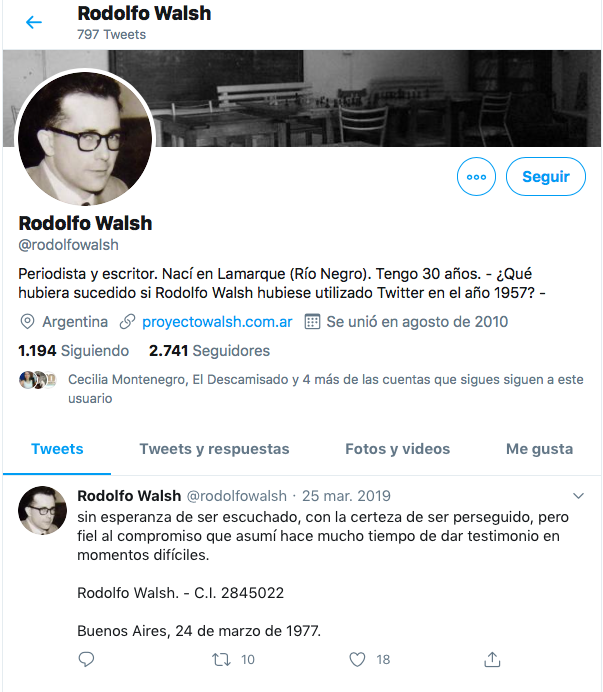View the 2.741 Seguidores list
Screen dimensions: 603x692
click(x=209, y=351)
